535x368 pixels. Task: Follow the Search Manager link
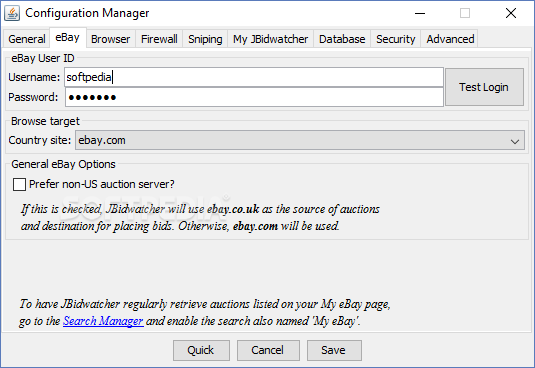pyautogui.click(x=103, y=321)
